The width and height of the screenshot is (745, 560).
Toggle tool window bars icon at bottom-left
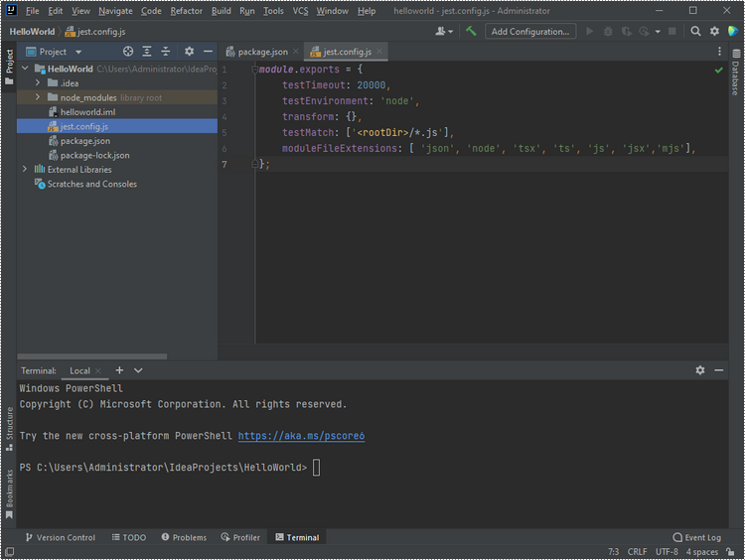tap(9, 551)
